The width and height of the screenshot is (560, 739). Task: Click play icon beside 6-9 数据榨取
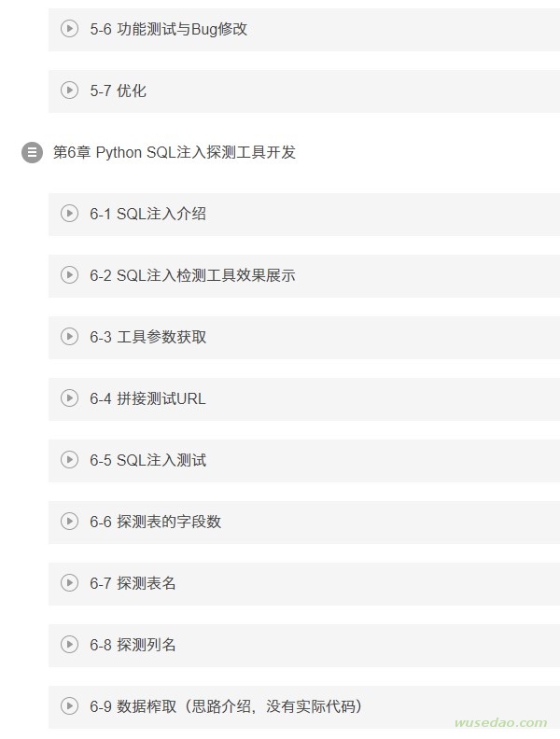pos(69,706)
